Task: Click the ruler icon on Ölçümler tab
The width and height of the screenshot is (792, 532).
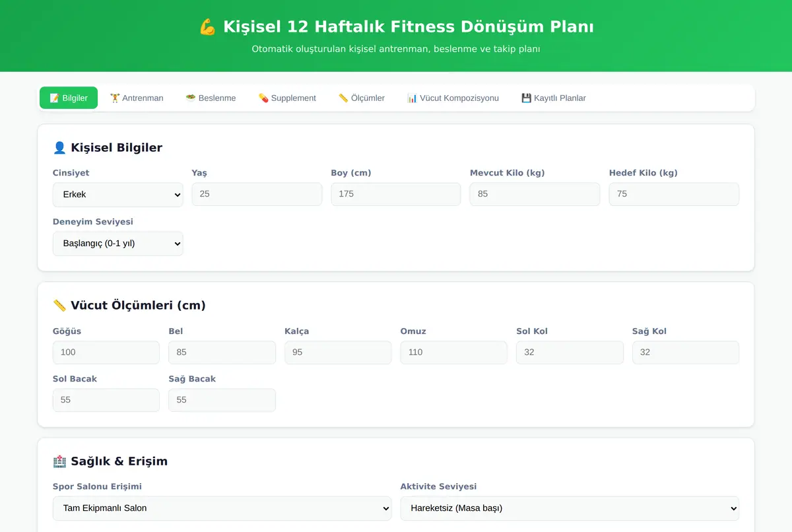Action: point(343,98)
